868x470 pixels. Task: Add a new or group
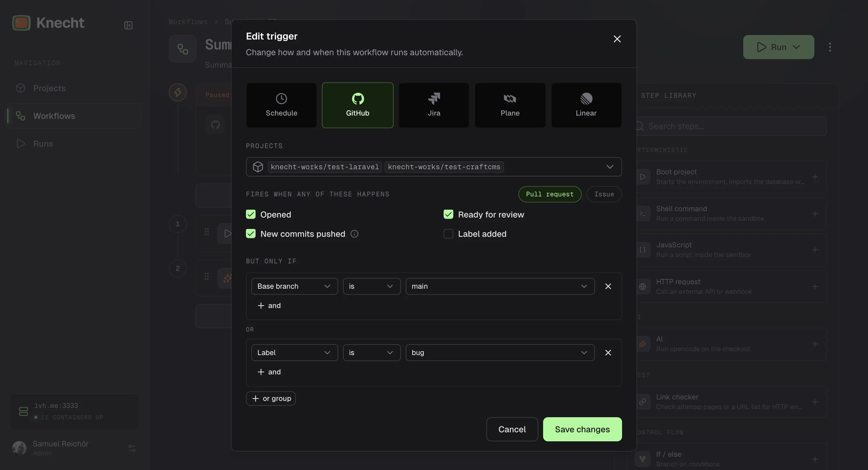pos(271,399)
